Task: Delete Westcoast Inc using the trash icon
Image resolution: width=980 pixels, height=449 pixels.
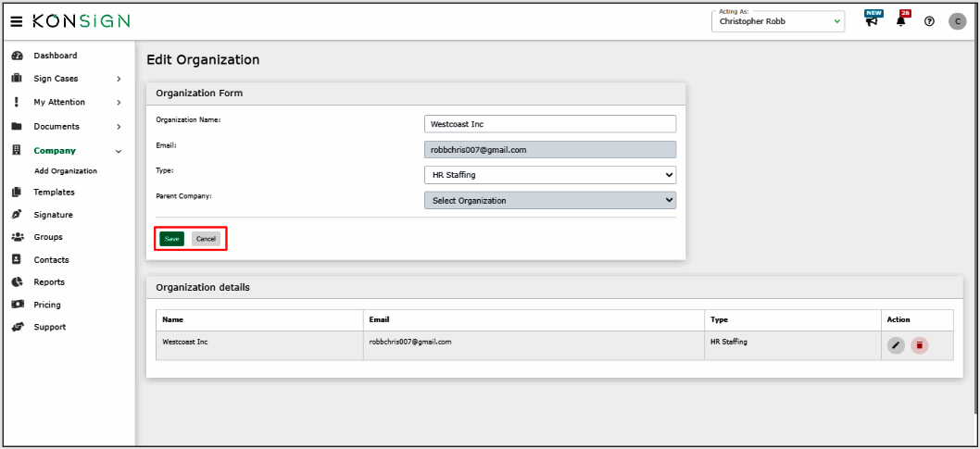Action: pos(919,345)
